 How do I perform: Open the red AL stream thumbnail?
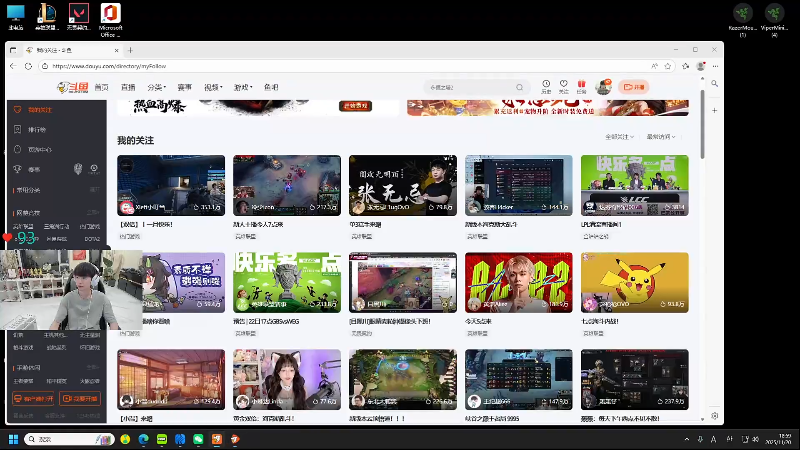518,282
